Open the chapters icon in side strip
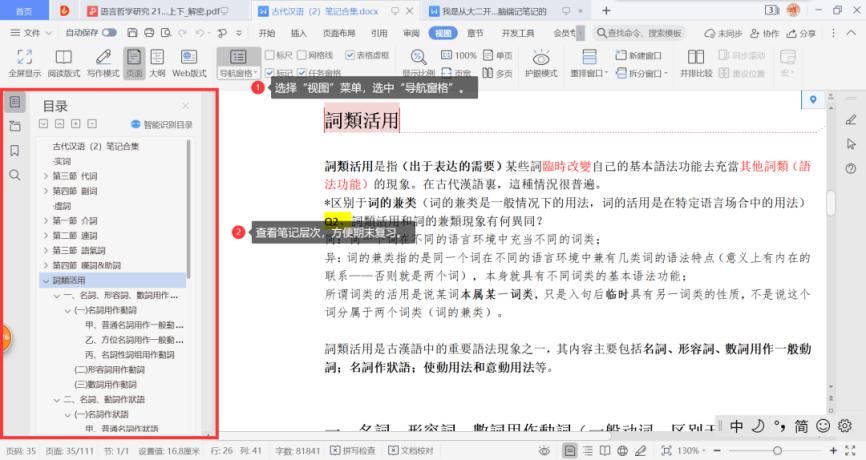The width and height of the screenshot is (866, 460). pyautogui.click(x=15, y=126)
